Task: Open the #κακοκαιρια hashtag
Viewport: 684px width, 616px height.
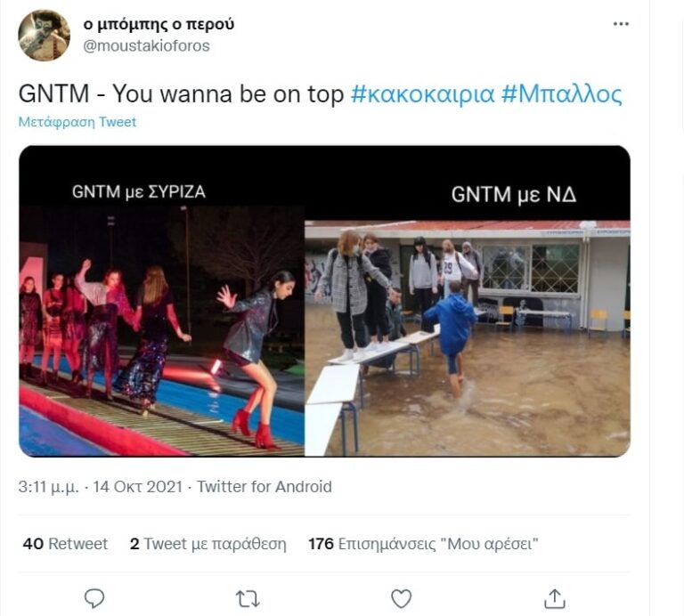Action: [422, 94]
